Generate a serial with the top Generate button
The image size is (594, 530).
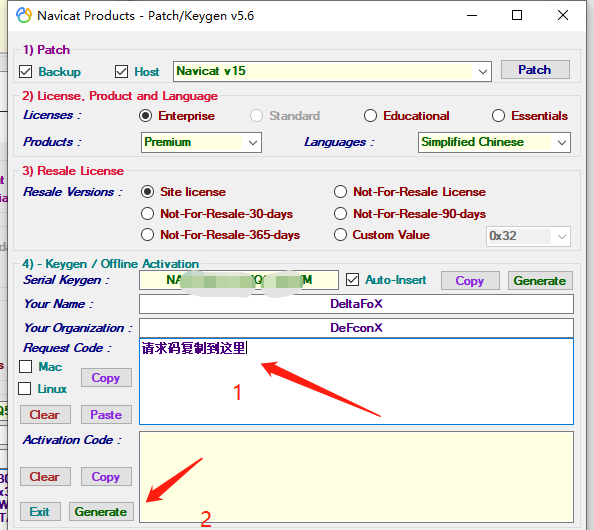540,281
